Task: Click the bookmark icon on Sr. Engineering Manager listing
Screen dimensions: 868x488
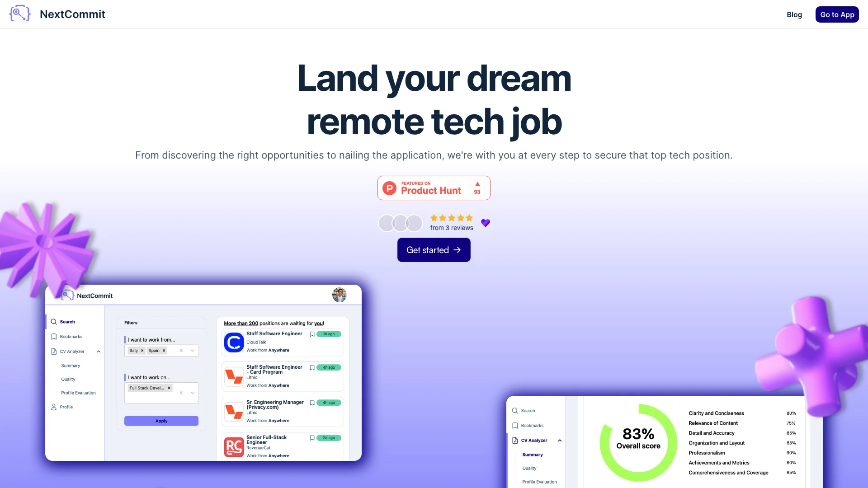Action: click(x=312, y=403)
